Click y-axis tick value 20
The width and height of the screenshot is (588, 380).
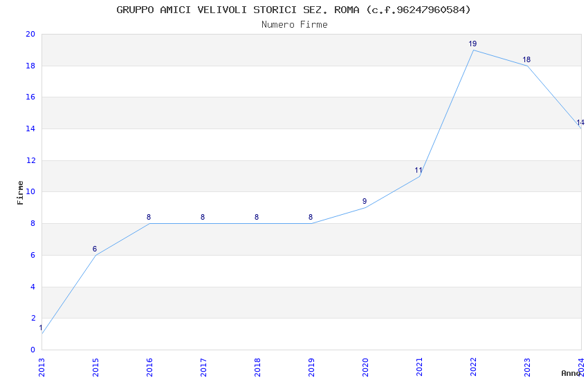30,34
